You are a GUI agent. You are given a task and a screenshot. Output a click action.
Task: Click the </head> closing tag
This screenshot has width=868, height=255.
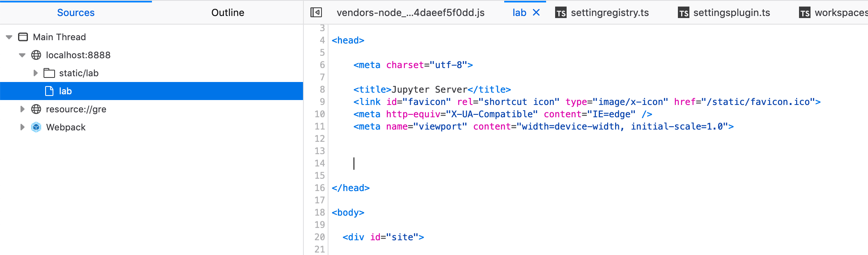coord(351,188)
